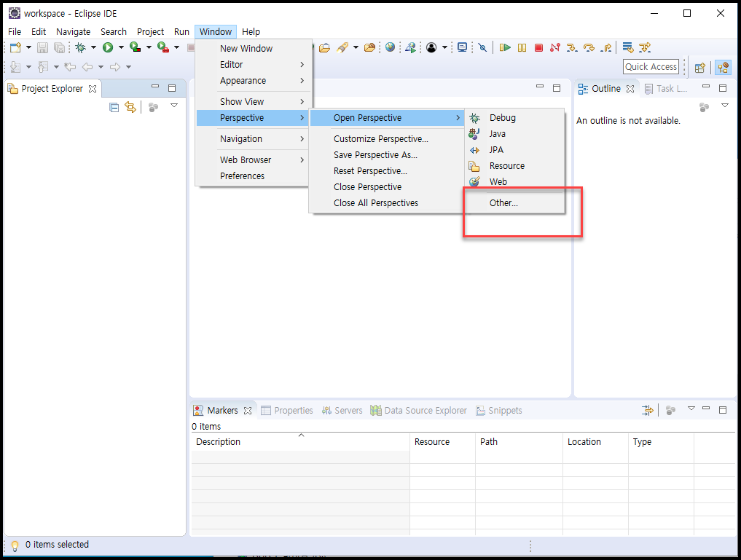Click the Step Into debug icon
Screen dimensions: 741x560
pos(572,47)
